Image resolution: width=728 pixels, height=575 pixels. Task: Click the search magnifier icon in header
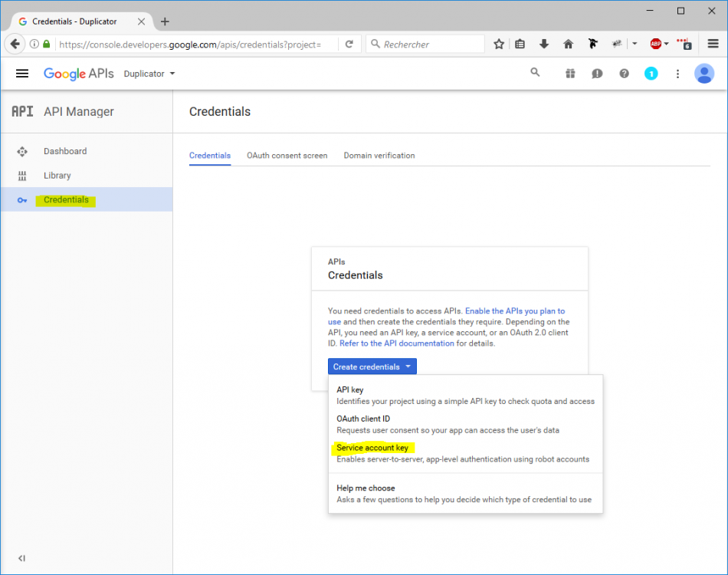point(535,73)
